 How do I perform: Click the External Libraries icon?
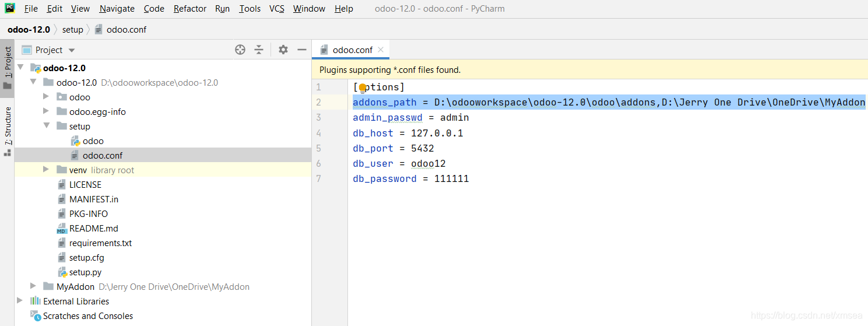[35, 301]
